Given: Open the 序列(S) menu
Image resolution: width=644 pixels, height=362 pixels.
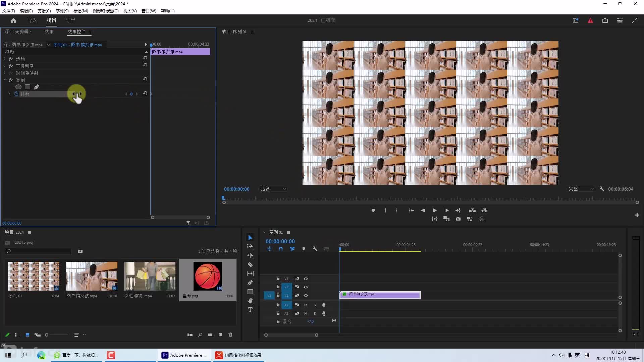Looking at the screenshot, I should (62, 11).
